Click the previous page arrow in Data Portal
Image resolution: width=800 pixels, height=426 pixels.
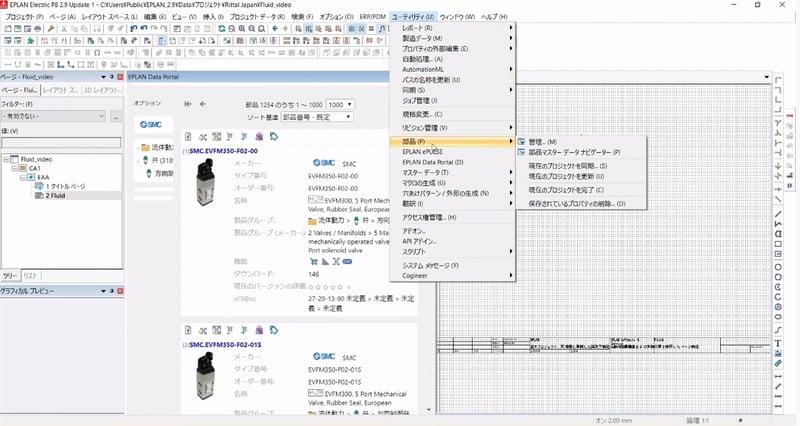point(203,104)
